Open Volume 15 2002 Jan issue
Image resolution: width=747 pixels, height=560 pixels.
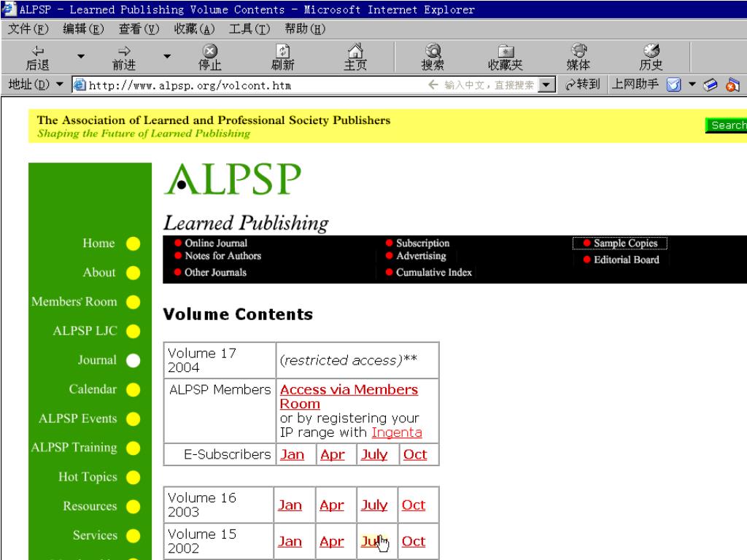tap(290, 542)
